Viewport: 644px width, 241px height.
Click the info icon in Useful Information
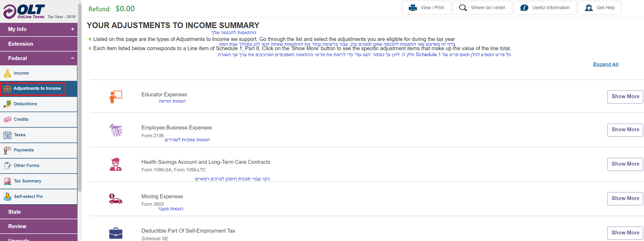(x=524, y=8)
